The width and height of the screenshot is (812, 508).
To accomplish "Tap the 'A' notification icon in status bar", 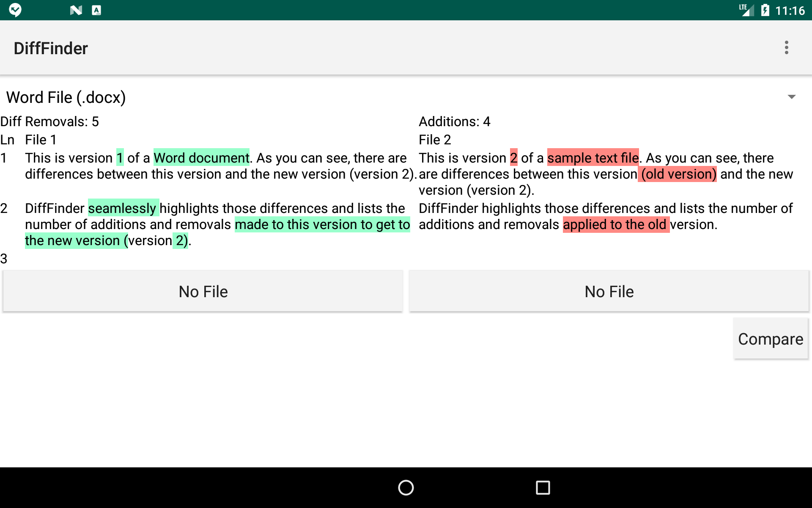I will tap(96, 9).
